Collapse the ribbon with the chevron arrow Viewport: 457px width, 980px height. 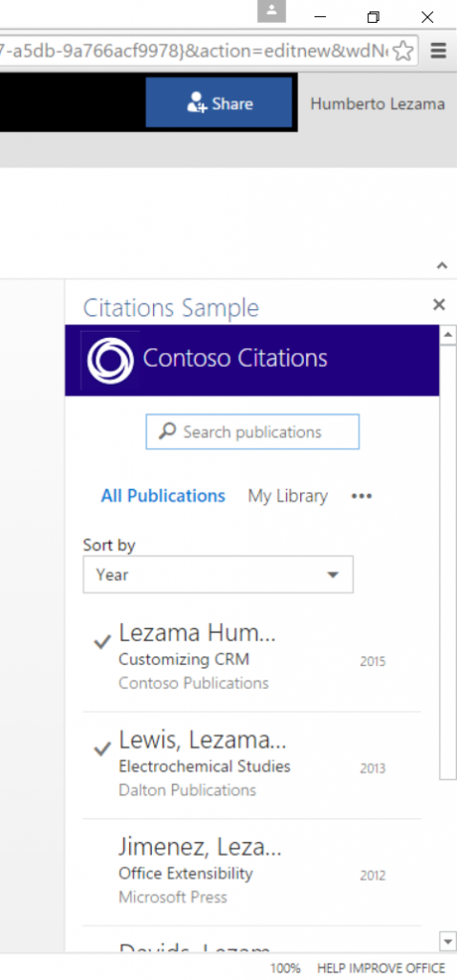tap(442, 266)
